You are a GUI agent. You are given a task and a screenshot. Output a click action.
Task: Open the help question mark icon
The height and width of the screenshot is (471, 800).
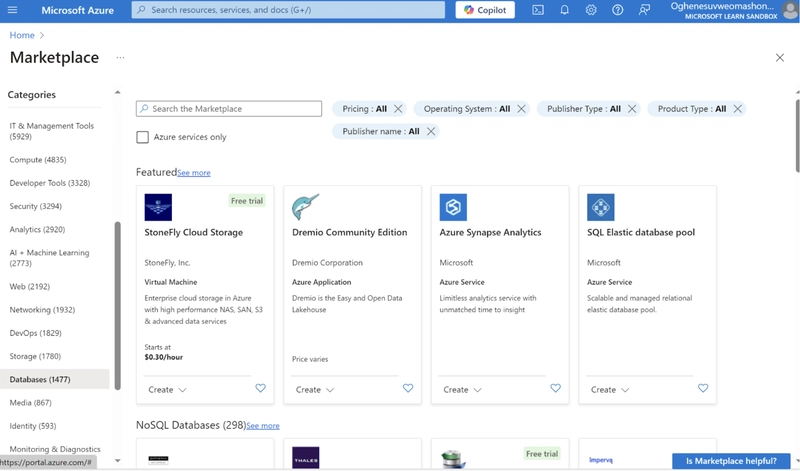tap(617, 10)
